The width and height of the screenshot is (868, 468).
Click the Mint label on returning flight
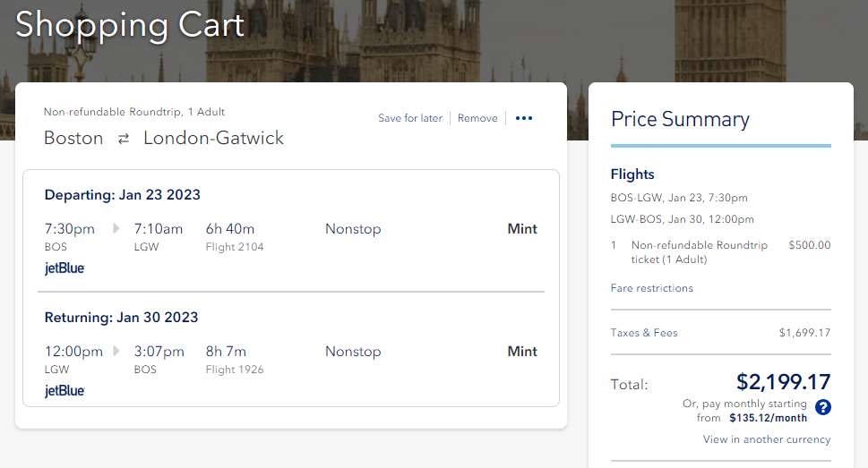(522, 352)
